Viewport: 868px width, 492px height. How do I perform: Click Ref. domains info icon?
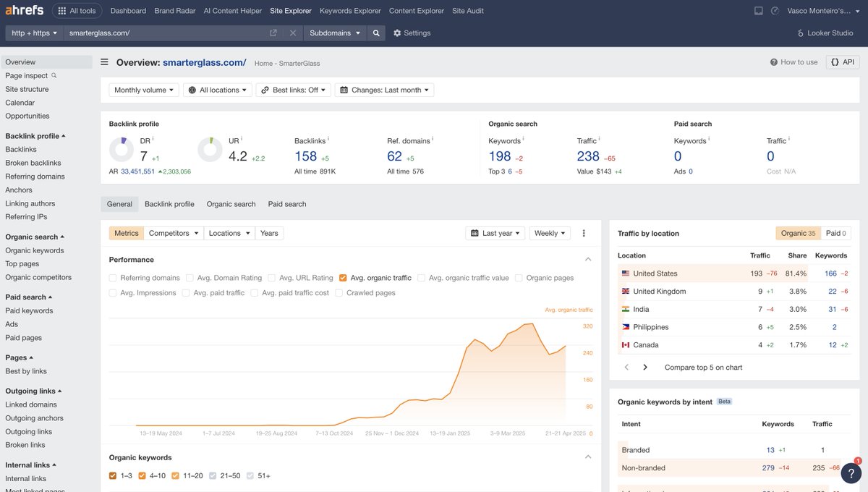point(434,139)
